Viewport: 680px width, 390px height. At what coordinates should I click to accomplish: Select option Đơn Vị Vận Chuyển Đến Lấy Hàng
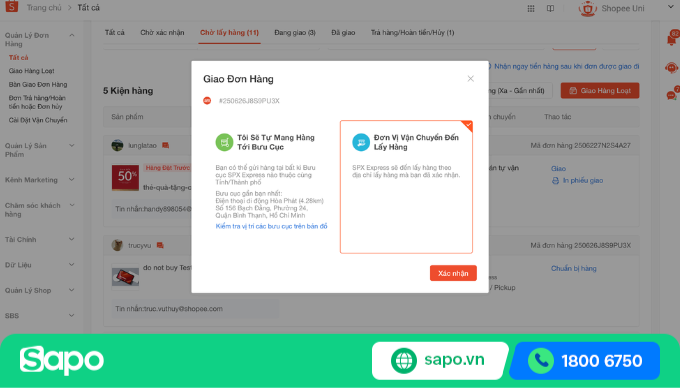pos(406,187)
